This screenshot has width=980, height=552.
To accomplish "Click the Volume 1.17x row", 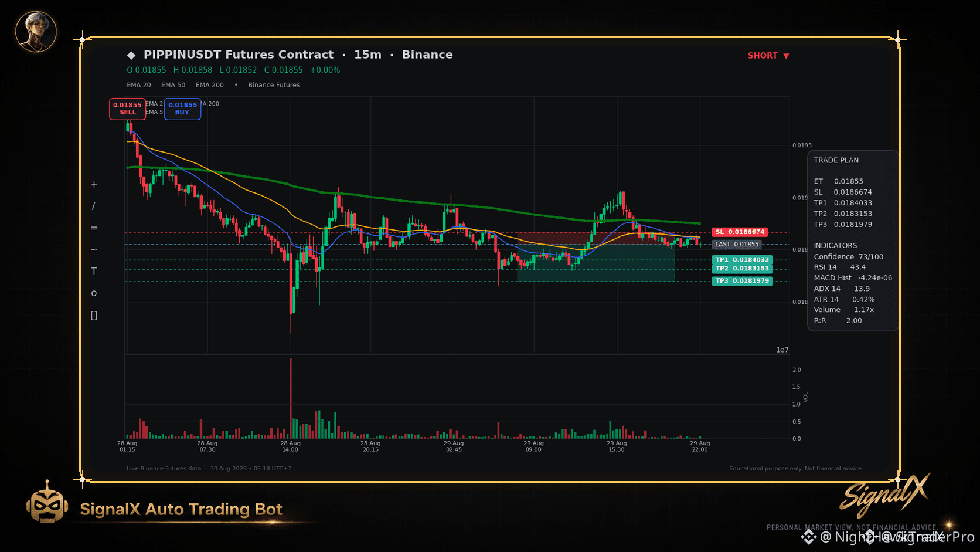I will pos(844,310).
